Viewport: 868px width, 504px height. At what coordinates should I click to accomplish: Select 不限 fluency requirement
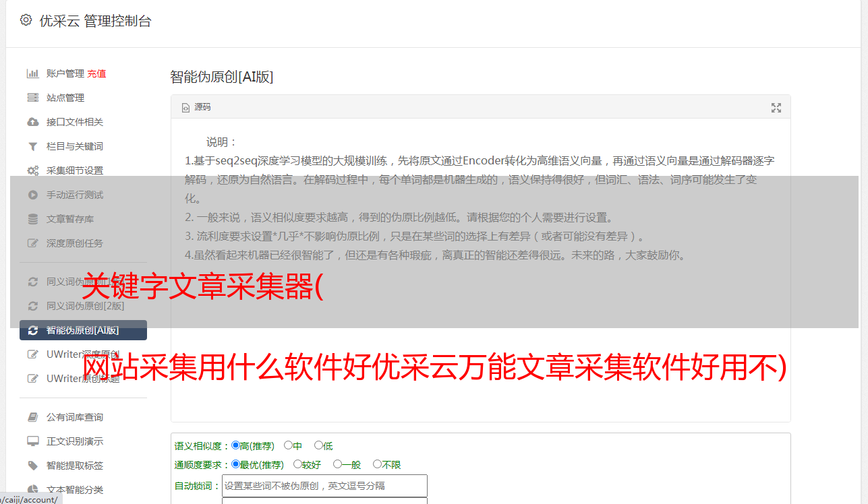[377, 464]
